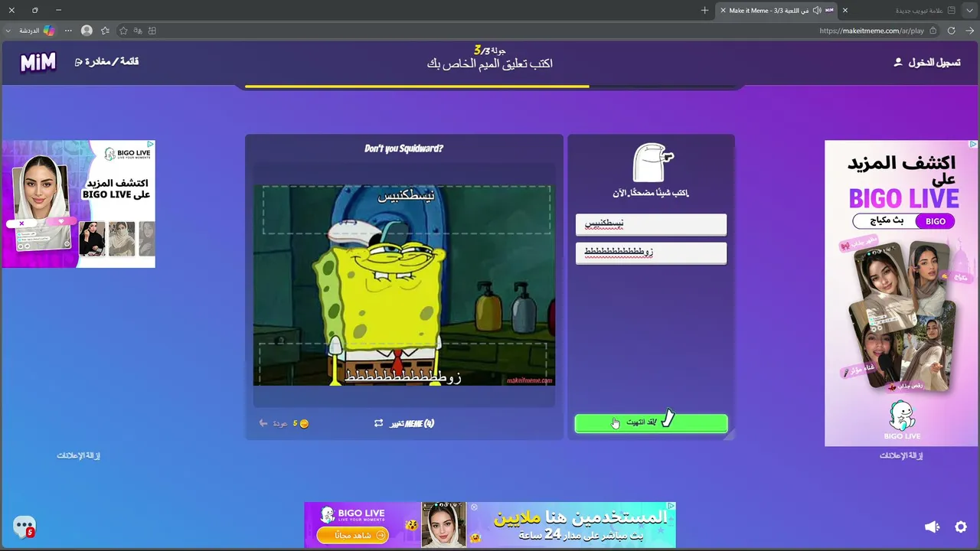Expand the chevron beside الدردشة
The height and width of the screenshot is (551, 980).
tap(8, 31)
